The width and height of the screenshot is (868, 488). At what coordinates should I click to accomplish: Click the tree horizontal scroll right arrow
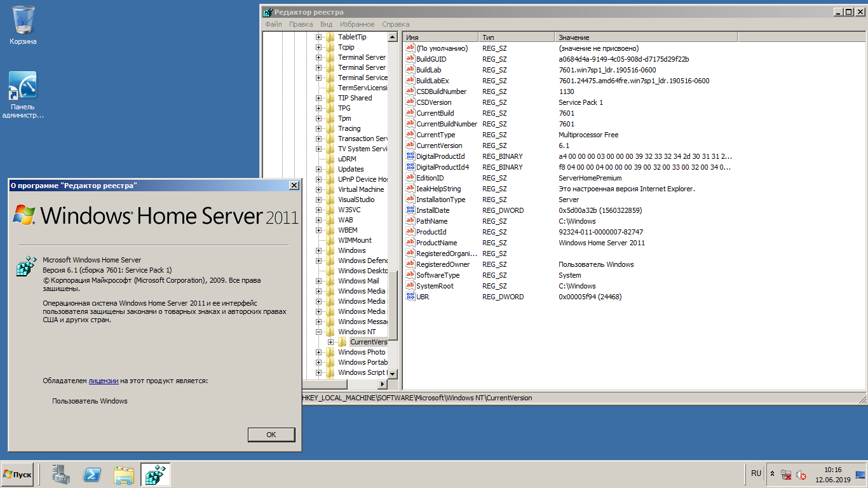pyautogui.click(x=383, y=384)
